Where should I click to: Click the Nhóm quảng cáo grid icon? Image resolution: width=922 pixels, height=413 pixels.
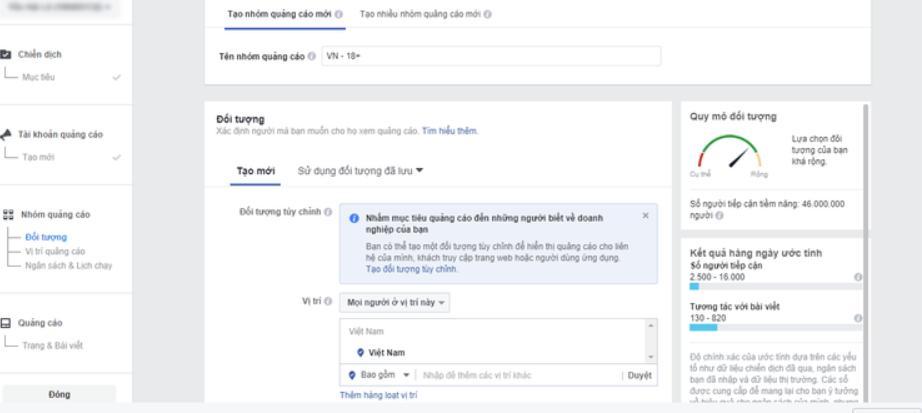[x=8, y=215]
